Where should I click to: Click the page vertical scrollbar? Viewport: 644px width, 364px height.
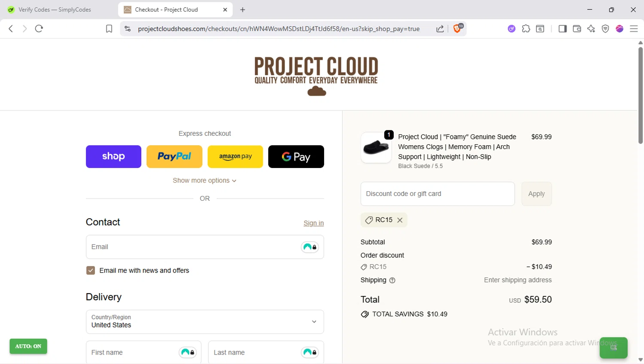pyautogui.click(x=641, y=95)
